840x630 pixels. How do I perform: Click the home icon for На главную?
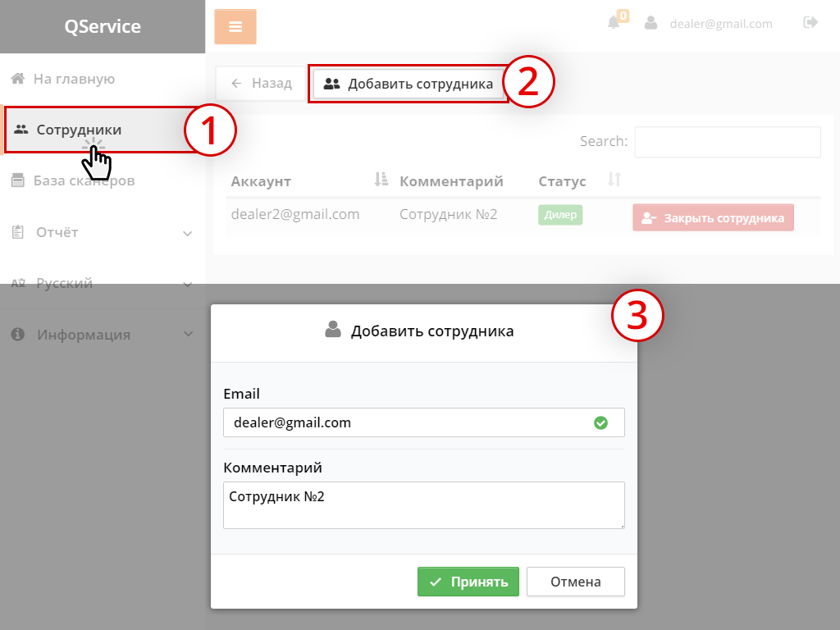[x=17, y=79]
